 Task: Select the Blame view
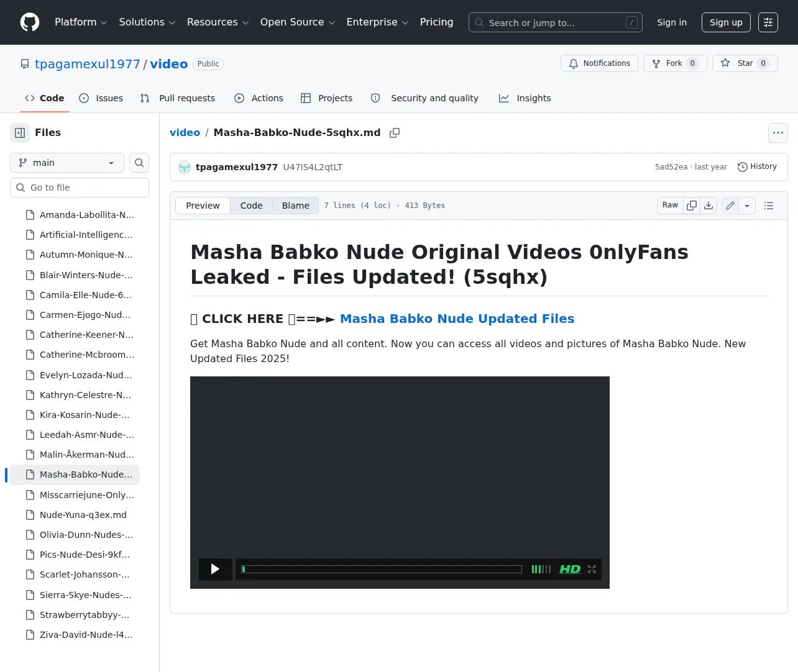296,206
